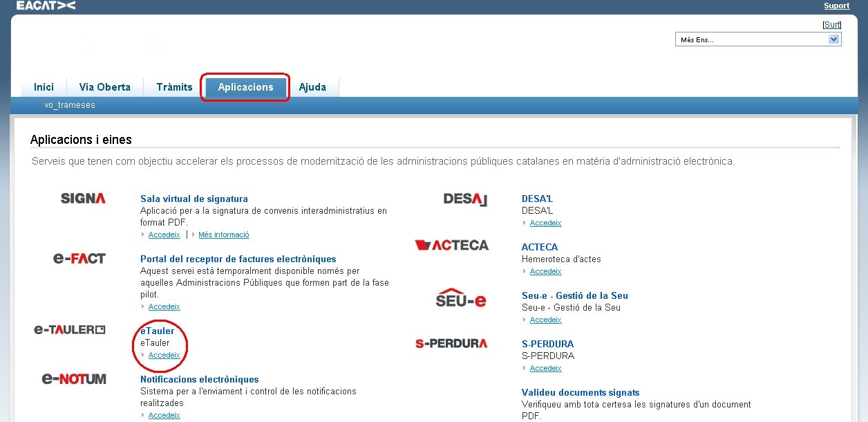Click the e-TAULER logo icon
The width and height of the screenshot is (868, 422).
(x=70, y=330)
